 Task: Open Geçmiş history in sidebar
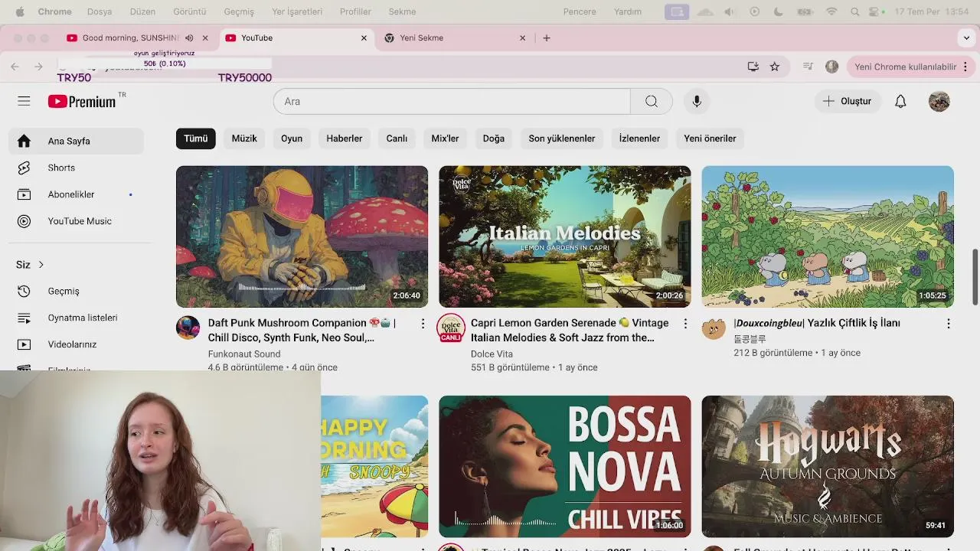77,291
